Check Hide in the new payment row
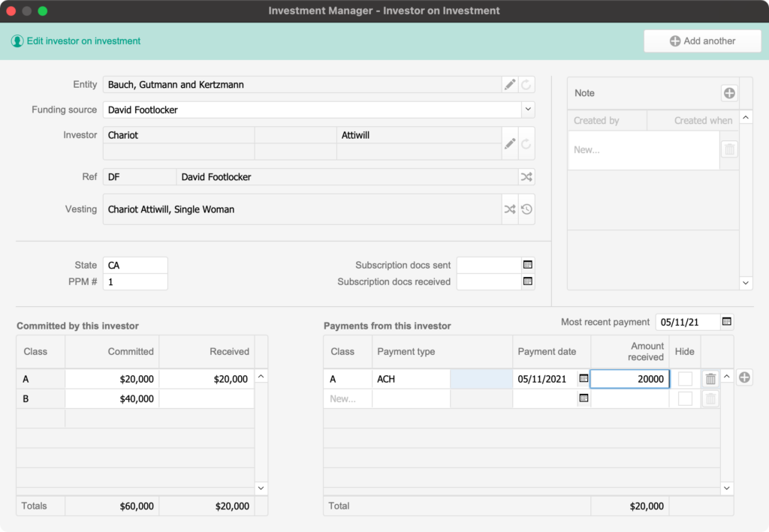 (x=686, y=398)
